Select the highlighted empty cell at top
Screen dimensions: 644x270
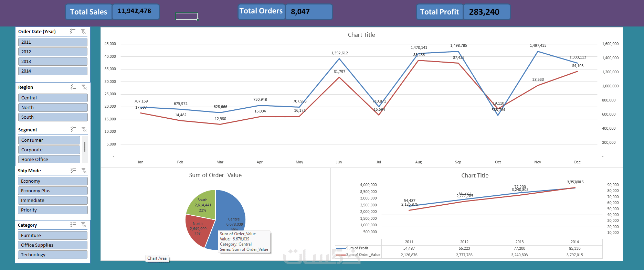tap(187, 16)
